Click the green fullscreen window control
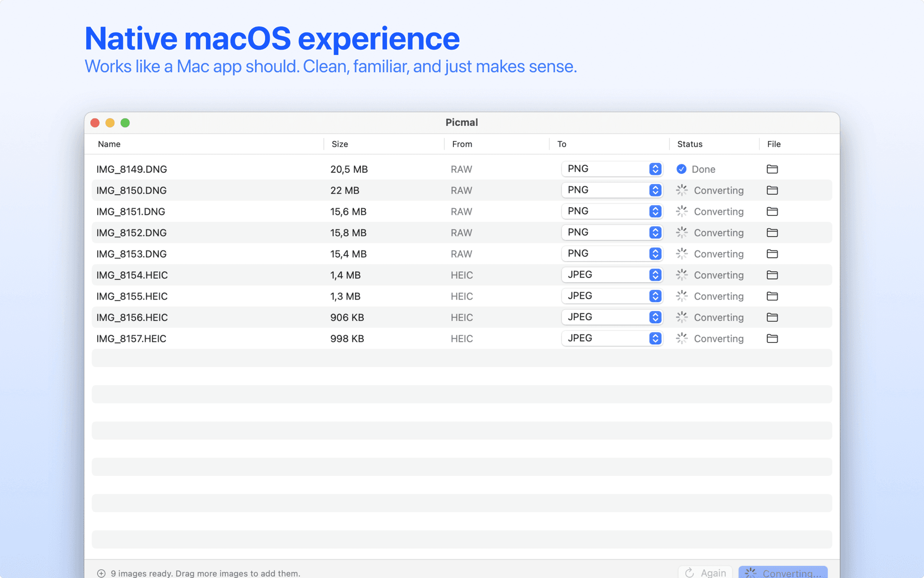Image resolution: width=924 pixels, height=578 pixels. (x=125, y=123)
